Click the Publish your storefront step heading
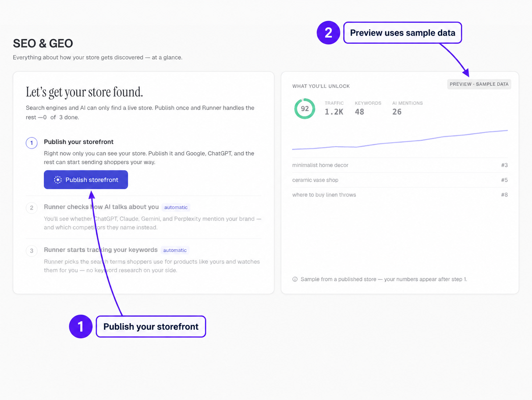Image resolution: width=532 pixels, height=400 pixels. point(79,142)
